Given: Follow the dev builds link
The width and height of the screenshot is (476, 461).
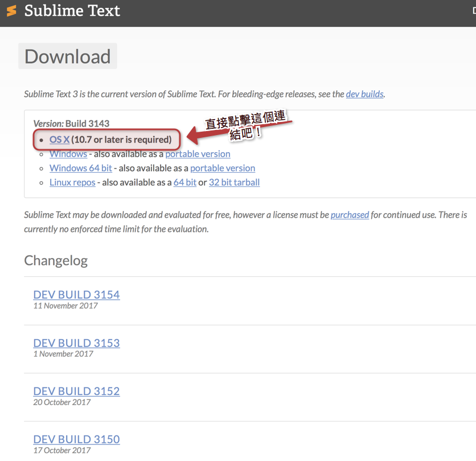Looking at the screenshot, I should (364, 94).
